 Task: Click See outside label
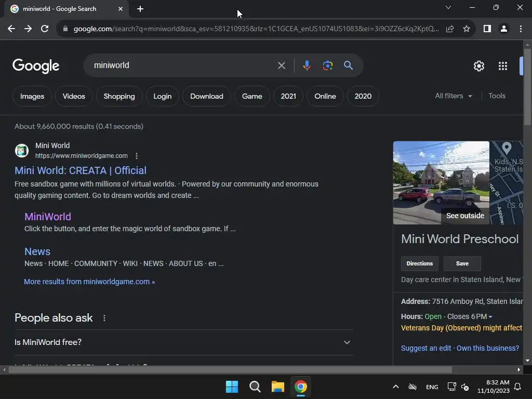tap(465, 216)
